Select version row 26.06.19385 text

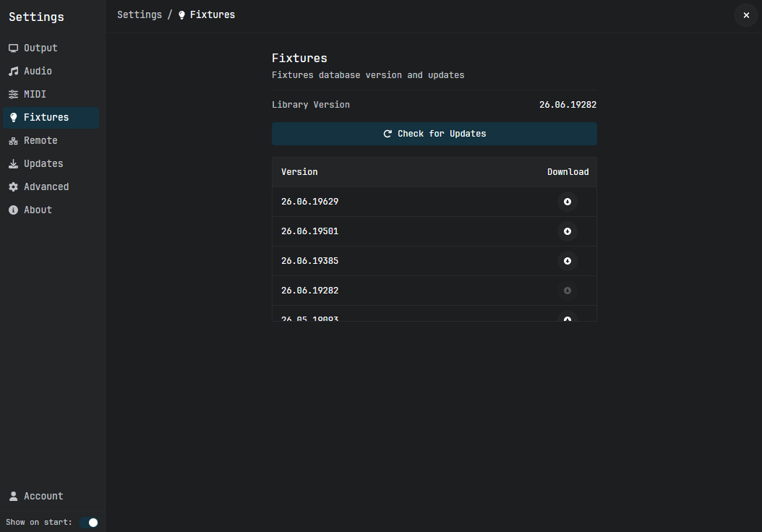[x=309, y=261]
